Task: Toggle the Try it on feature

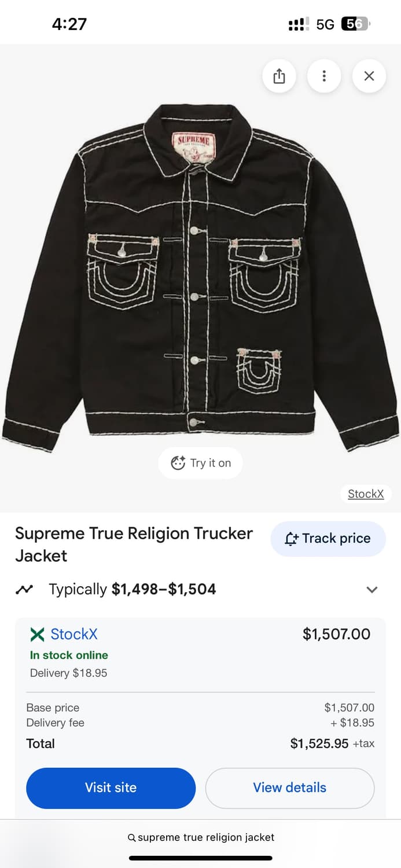Action: pos(200,463)
